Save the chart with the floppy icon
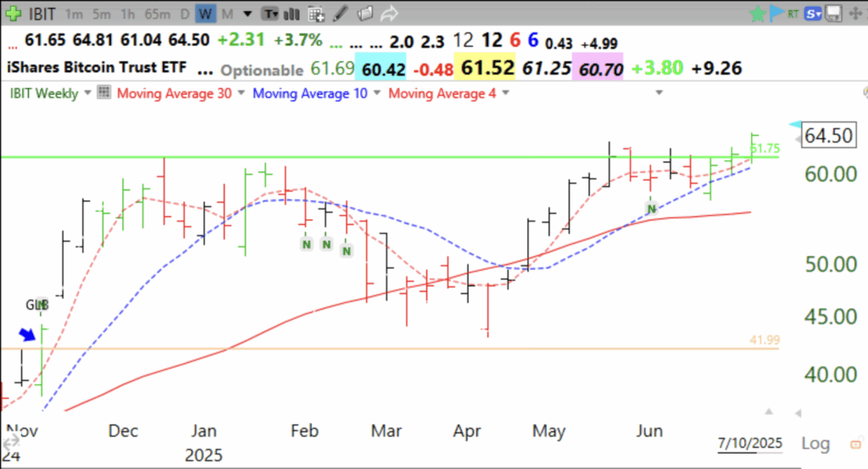This screenshot has width=868, height=469. click(834, 14)
